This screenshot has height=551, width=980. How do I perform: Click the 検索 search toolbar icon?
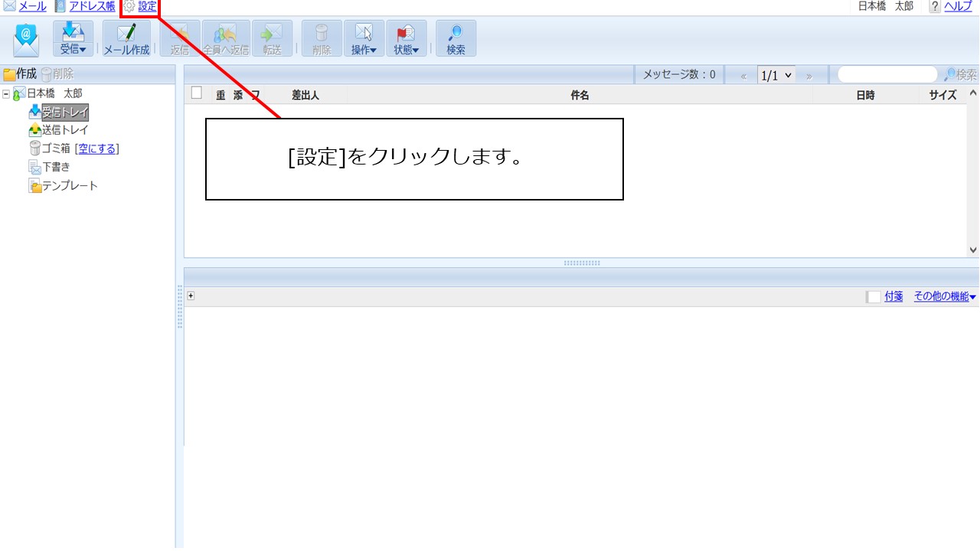tap(456, 38)
